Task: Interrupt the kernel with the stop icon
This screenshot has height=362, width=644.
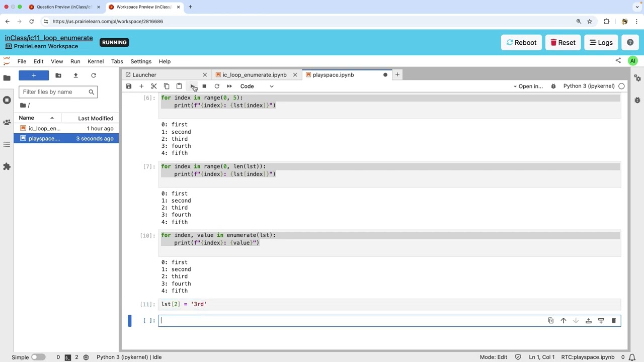Action: 204,86
